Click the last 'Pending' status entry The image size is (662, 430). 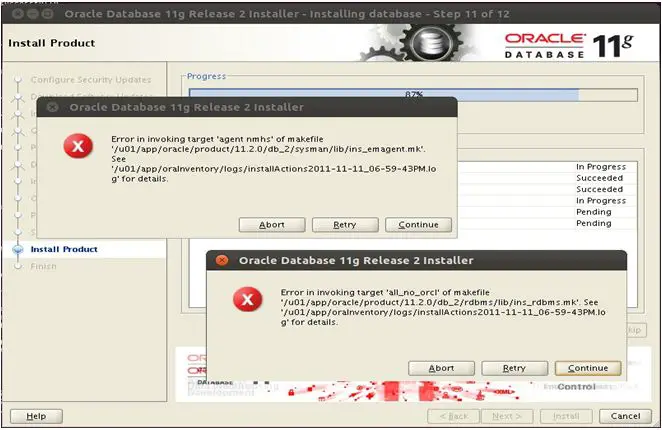(x=594, y=223)
